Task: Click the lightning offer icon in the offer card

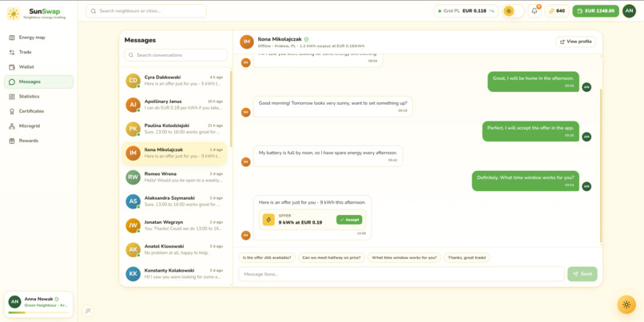Action: (268, 220)
